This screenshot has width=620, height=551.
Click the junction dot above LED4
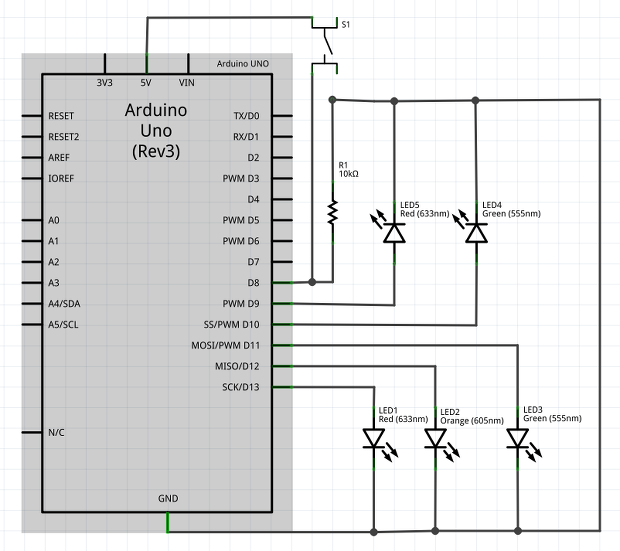click(476, 100)
